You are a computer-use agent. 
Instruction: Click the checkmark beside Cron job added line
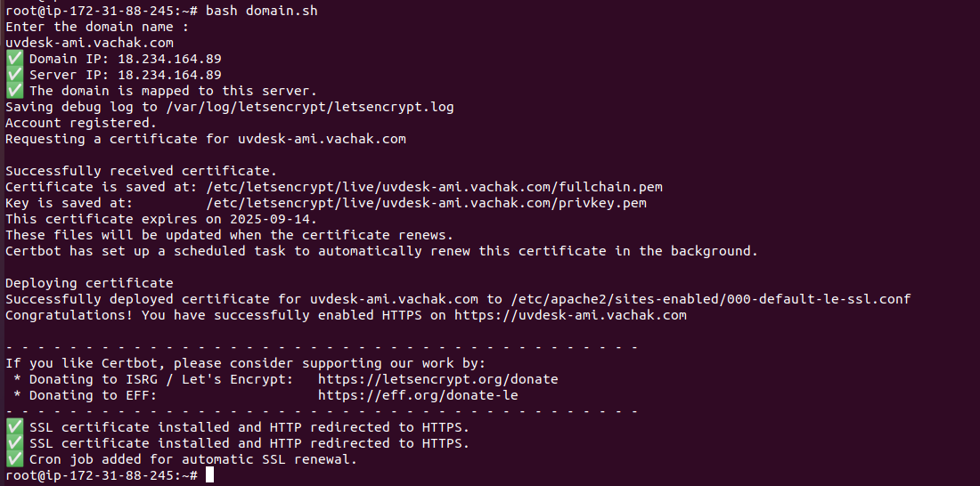pyautogui.click(x=13, y=459)
